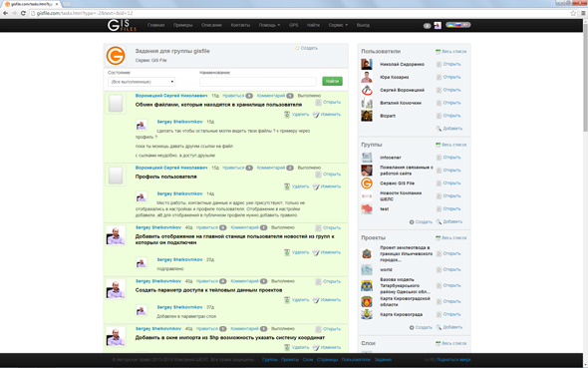Click the user avatar in the top bar
Image resolution: width=588 pixels, height=368 pixels.
(x=438, y=25)
